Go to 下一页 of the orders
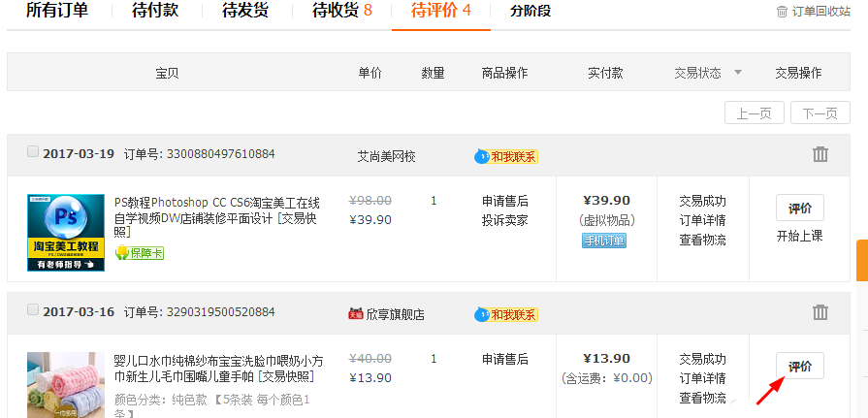 [820, 113]
